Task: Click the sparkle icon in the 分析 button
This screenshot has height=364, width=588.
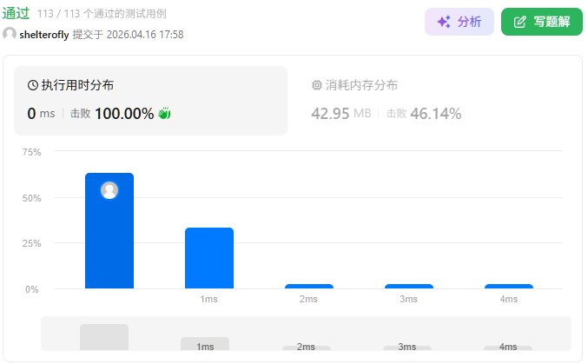Action: point(443,22)
